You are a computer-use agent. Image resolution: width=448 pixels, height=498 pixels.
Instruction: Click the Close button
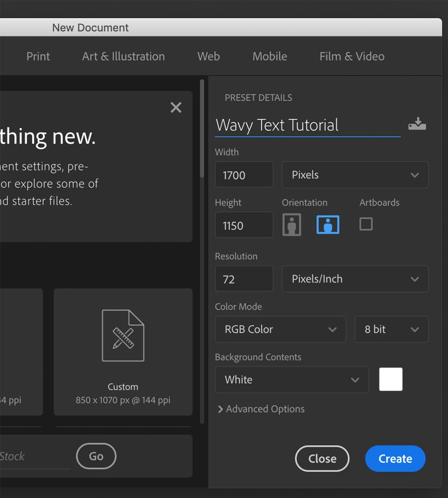click(x=322, y=458)
